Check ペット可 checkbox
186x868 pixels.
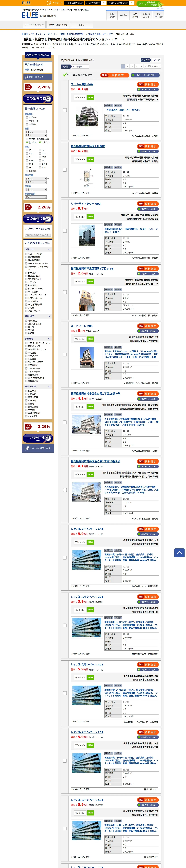26,400
